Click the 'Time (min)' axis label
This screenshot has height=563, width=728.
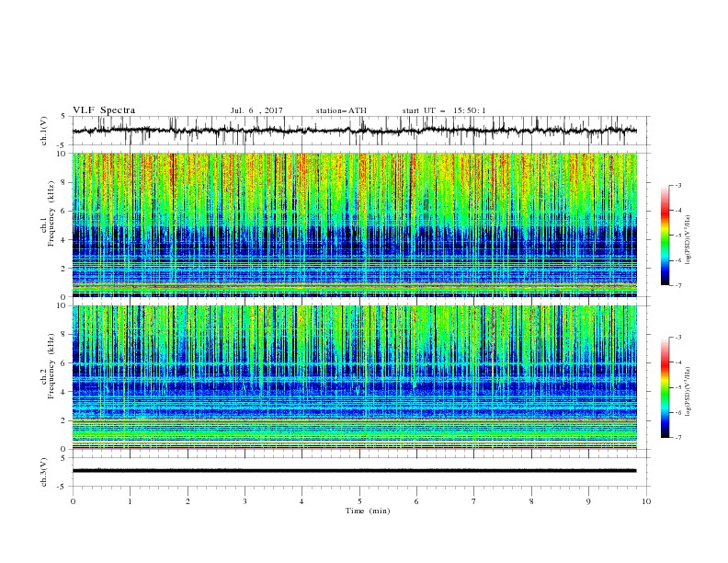368,511
